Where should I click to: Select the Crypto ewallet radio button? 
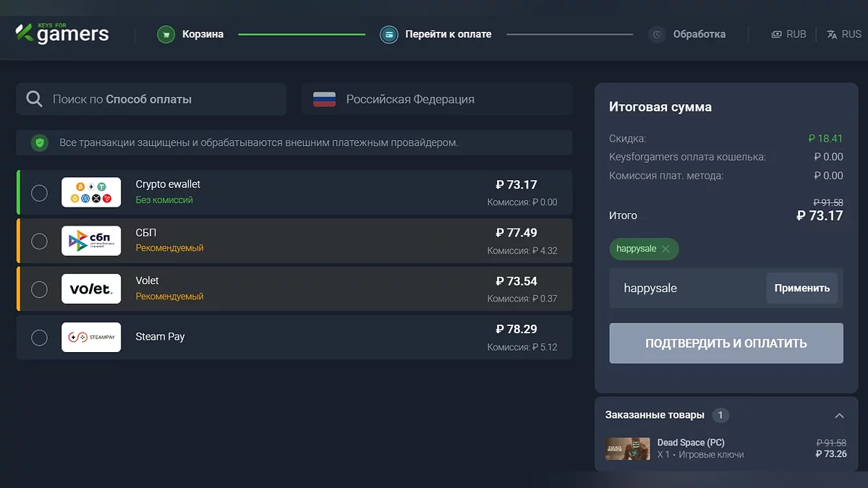click(x=40, y=192)
